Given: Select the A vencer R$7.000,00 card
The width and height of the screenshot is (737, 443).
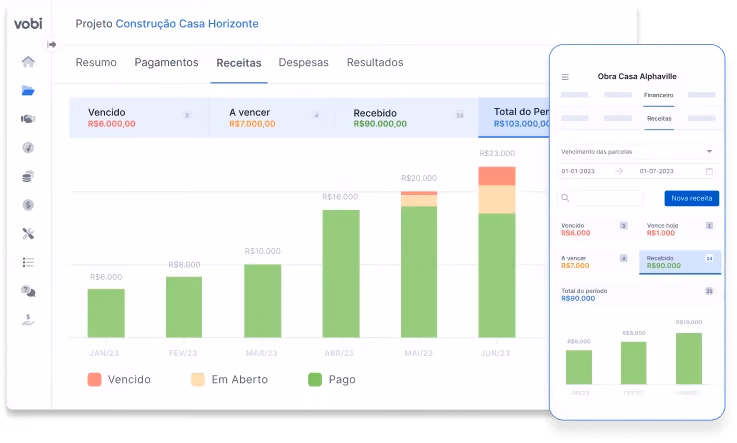Looking at the screenshot, I should coord(273,117).
